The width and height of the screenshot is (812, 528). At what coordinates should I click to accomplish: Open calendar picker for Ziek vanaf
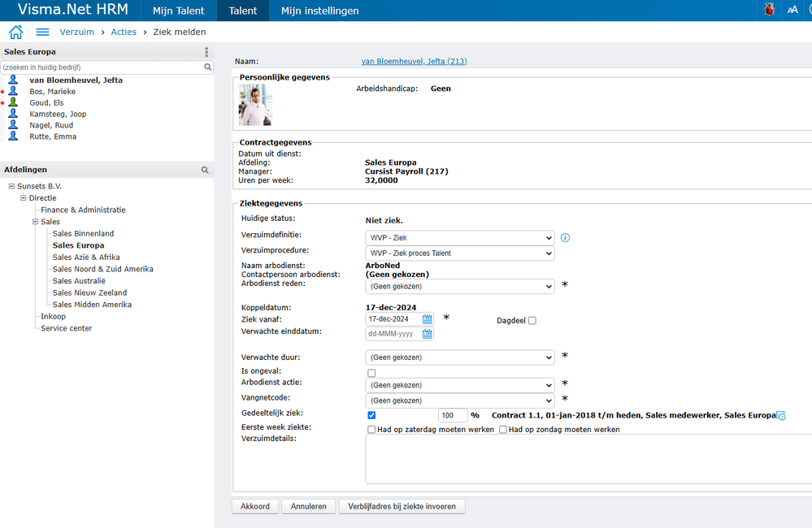[x=428, y=319]
